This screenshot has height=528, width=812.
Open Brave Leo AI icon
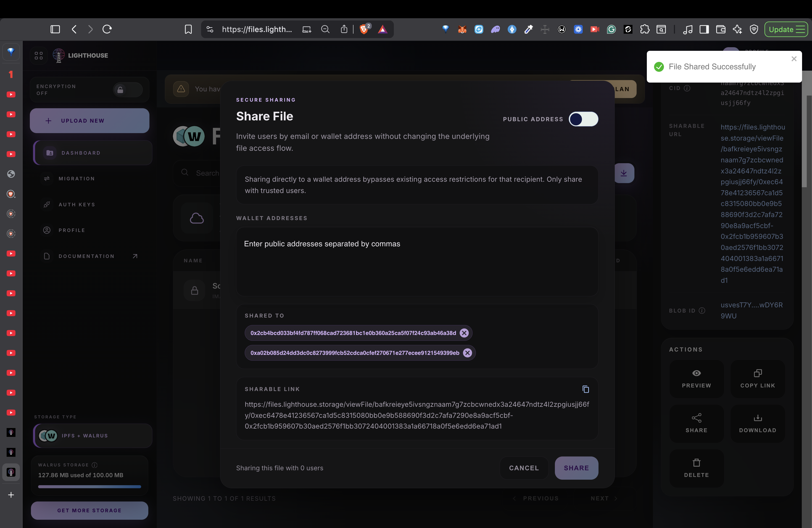click(737, 29)
